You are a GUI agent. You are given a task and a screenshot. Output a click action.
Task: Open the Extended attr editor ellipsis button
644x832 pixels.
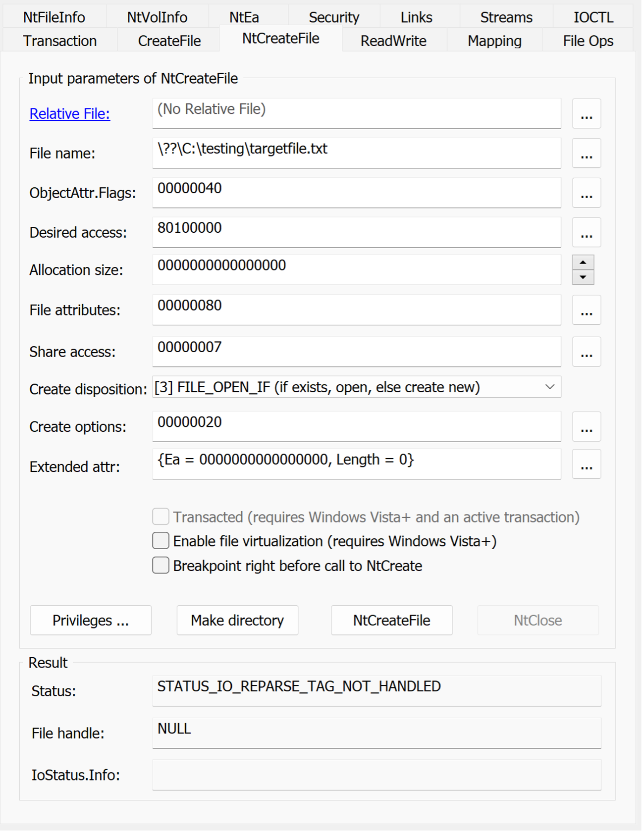coord(586,465)
